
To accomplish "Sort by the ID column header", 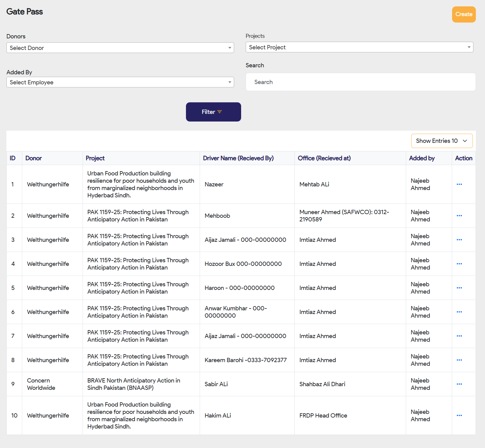I will [12, 158].
